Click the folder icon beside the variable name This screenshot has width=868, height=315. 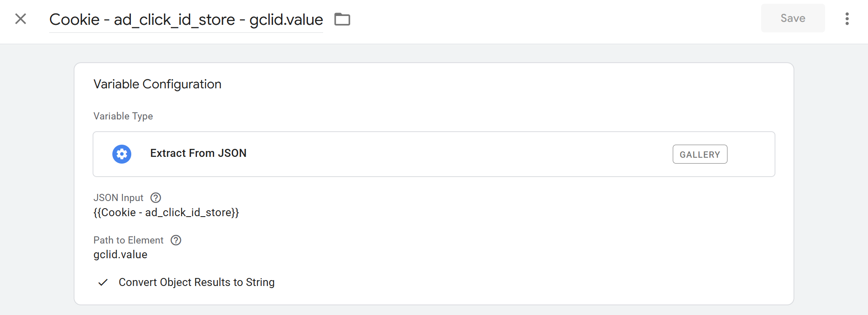point(342,19)
